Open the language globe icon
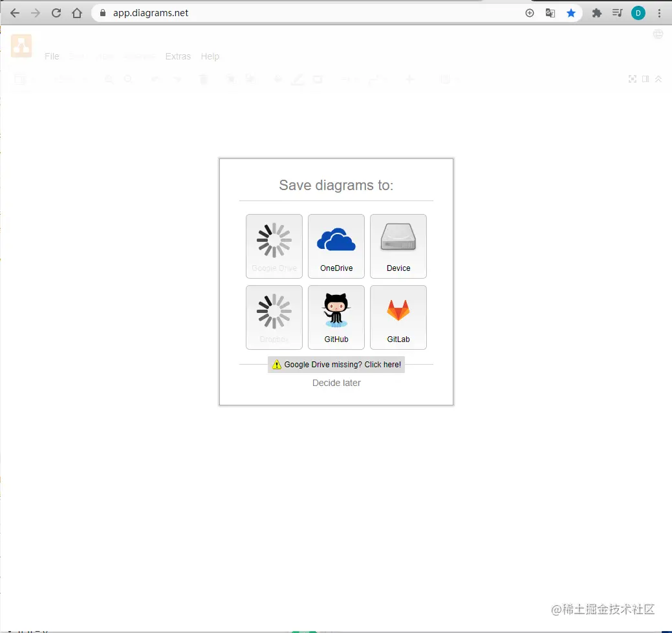Image resolution: width=672 pixels, height=633 pixels. [x=658, y=34]
